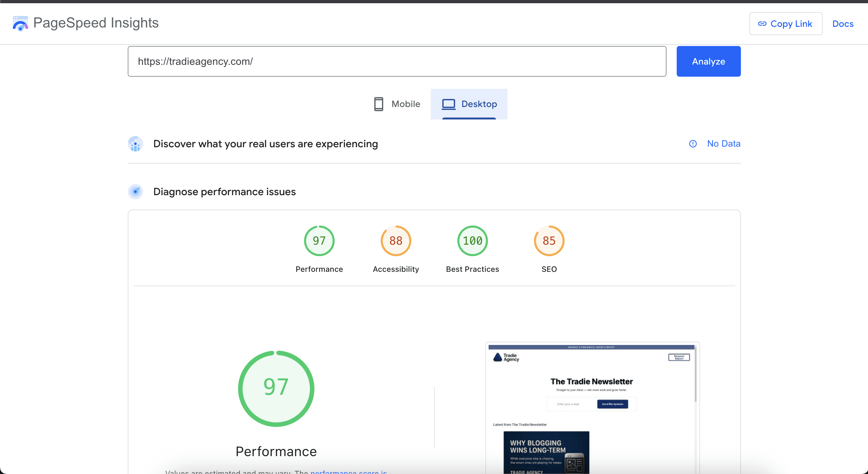This screenshot has width=868, height=474.
Task: Click the No Data link
Action: 723,144
